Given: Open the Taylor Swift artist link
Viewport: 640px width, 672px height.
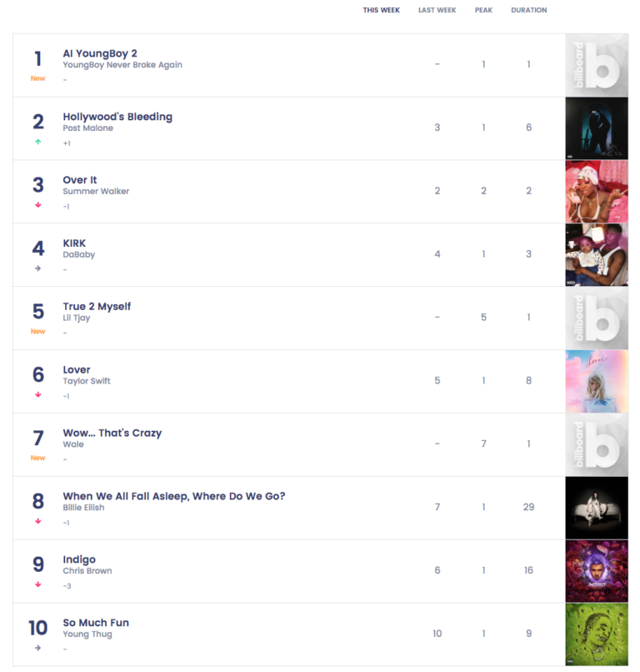Looking at the screenshot, I should pos(88,381).
